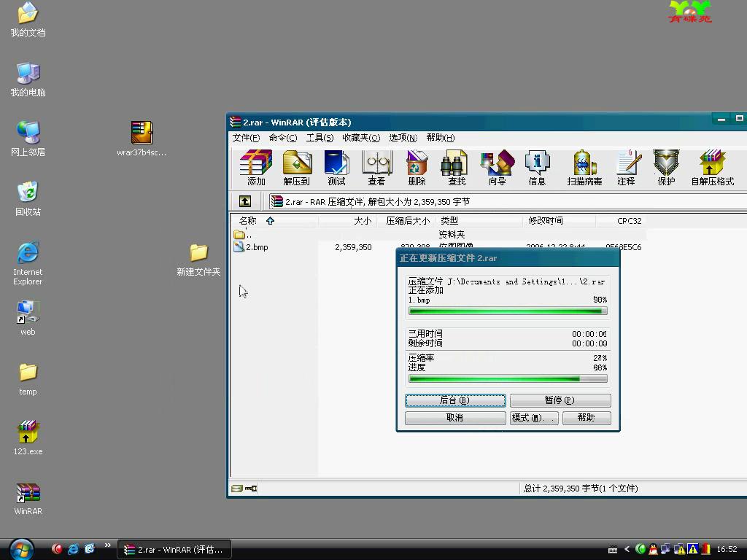This screenshot has width=747, height=560.
Task: Sort by the 类型 column header
Action: pos(479,220)
